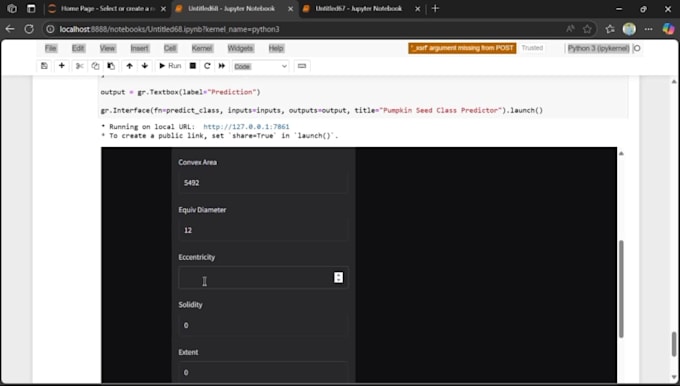
Task: Interrupt the kernel stop icon
Action: click(x=193, y=66)
